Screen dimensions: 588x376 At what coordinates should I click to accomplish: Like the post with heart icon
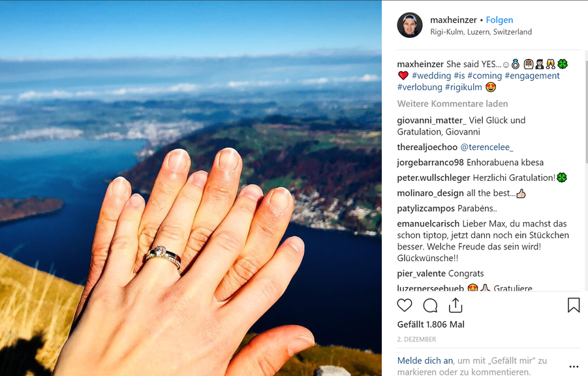[404, 305]
